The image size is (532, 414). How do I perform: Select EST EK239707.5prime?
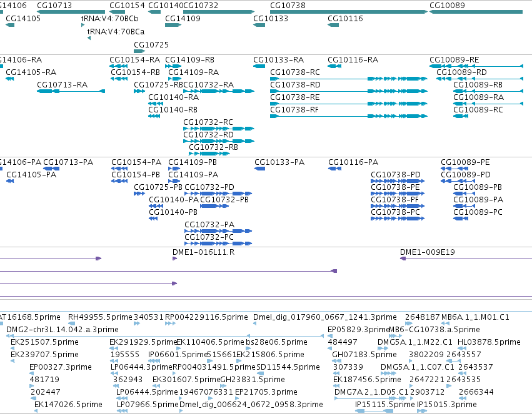(x=44, y=355)
